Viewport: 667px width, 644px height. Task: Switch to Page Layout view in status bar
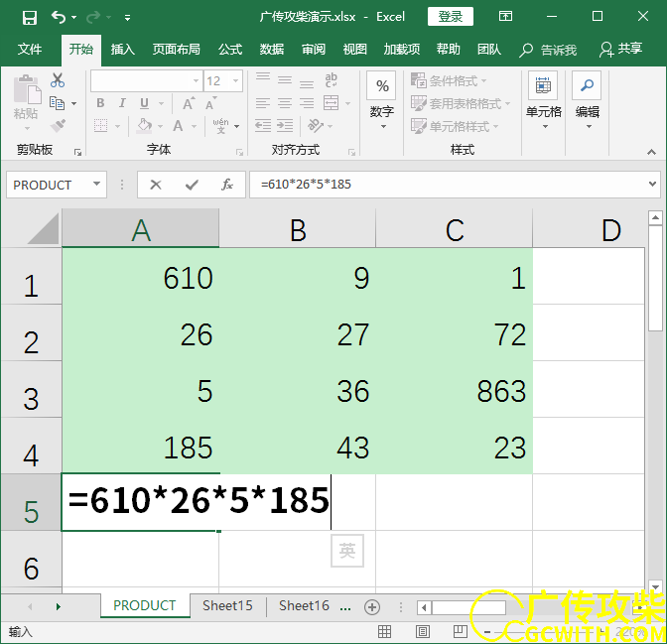coord(423,631)
